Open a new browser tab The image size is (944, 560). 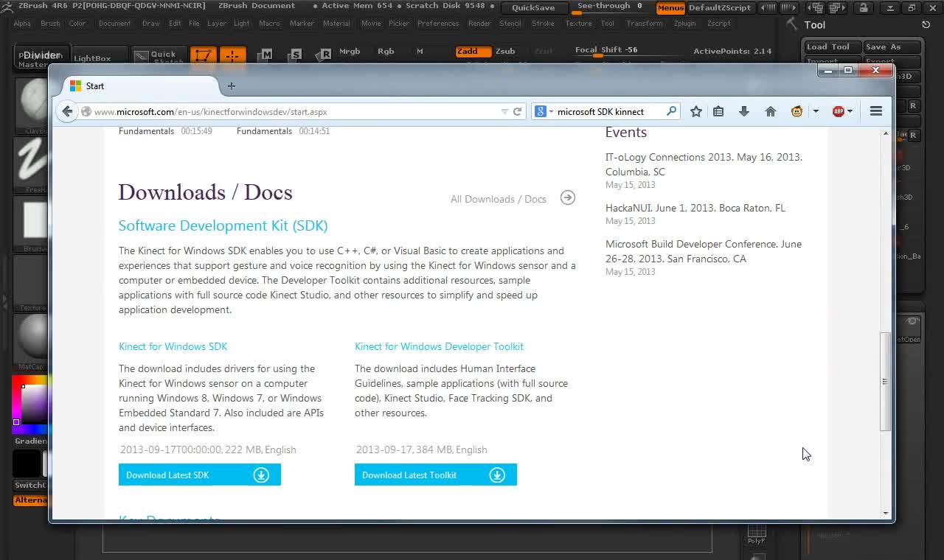point(231,86)
